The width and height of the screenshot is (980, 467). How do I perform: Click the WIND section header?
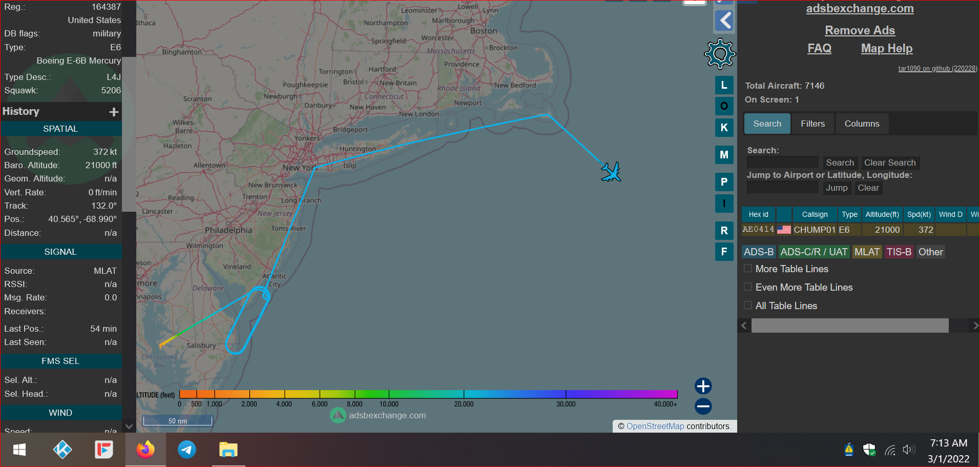(x=60, y=413)
